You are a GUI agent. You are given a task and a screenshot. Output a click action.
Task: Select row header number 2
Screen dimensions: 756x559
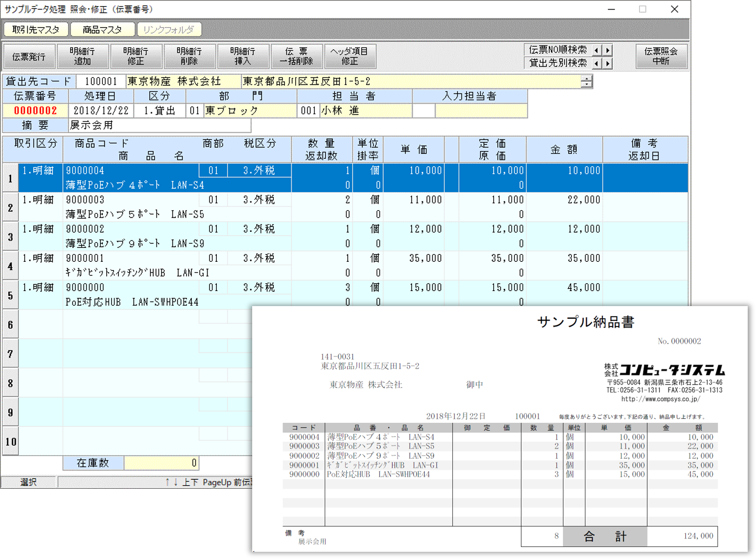click(11, 208)
